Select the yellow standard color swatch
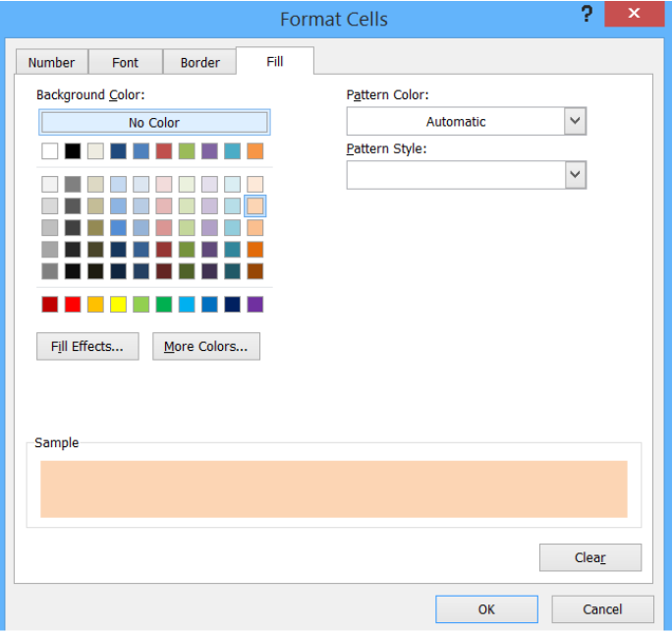 tap(118, 305)
